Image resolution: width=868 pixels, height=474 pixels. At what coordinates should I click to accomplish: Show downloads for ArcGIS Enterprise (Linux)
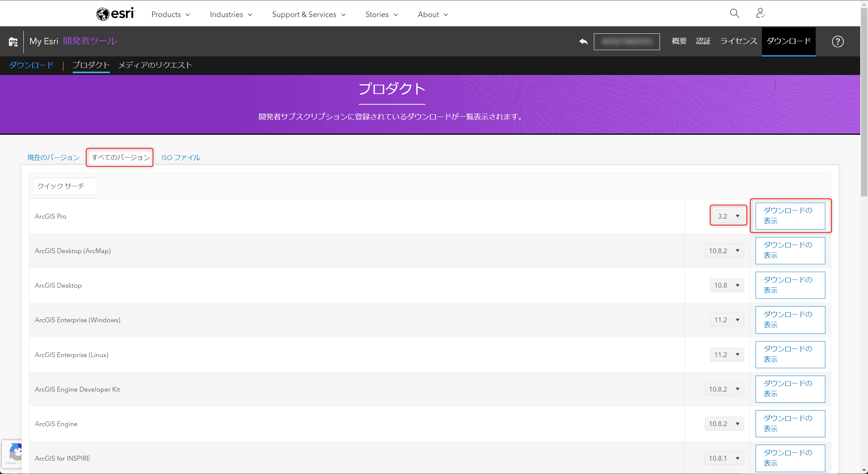click(x=790, y=355)
